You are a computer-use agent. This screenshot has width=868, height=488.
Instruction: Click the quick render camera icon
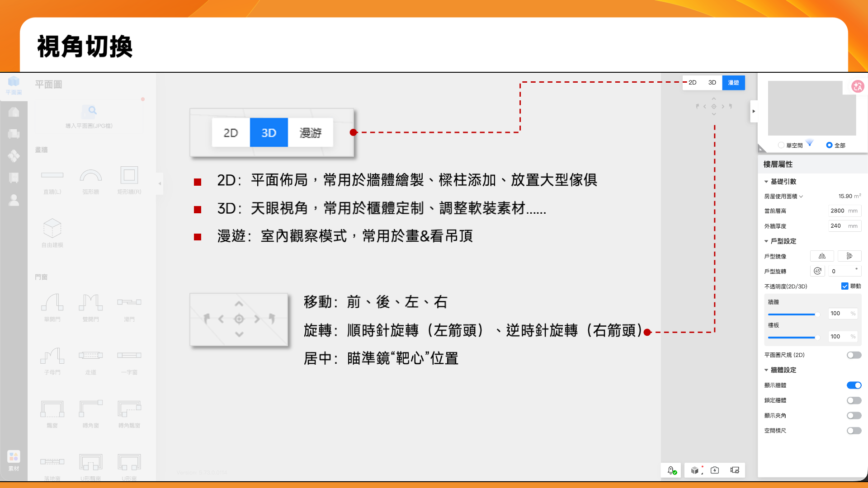click(715, 470)
